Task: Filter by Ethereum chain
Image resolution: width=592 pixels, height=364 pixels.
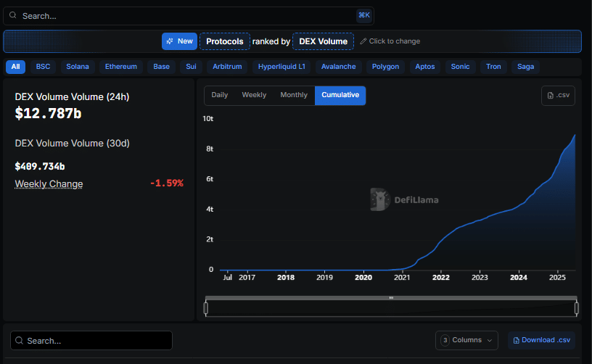Action: pyautogui.click(x=121, y=67)
